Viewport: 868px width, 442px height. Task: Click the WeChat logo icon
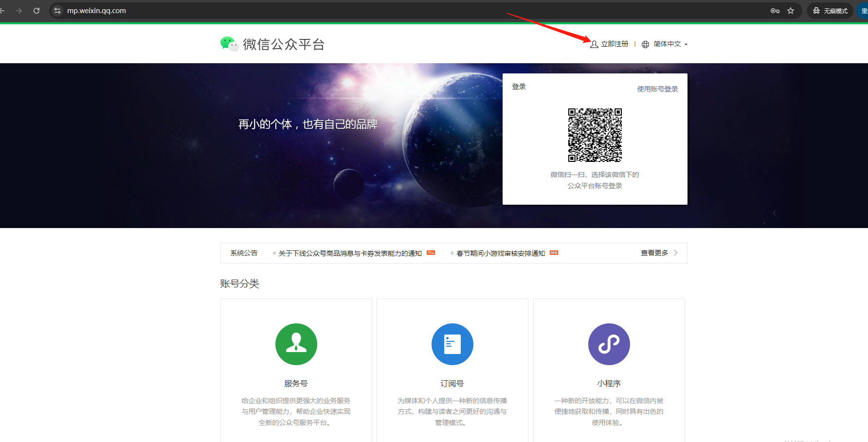coord(229,44)
